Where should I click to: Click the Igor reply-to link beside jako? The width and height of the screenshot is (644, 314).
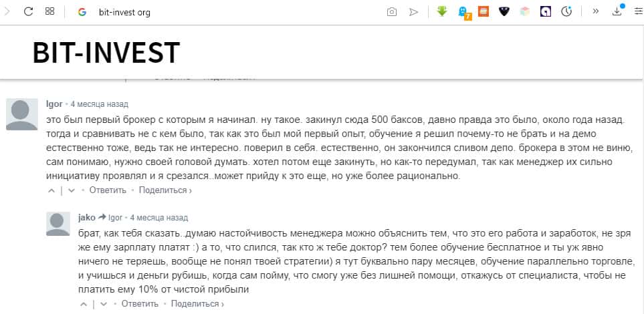point(116,218)
